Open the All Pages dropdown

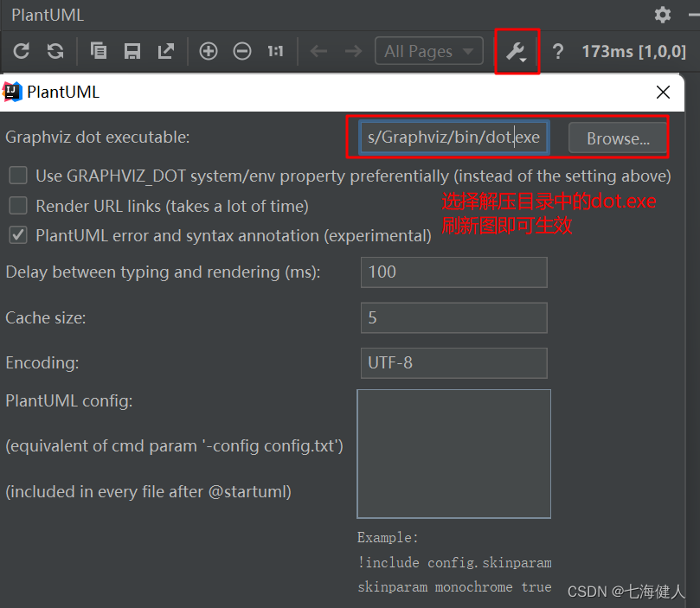coord(428,51)
